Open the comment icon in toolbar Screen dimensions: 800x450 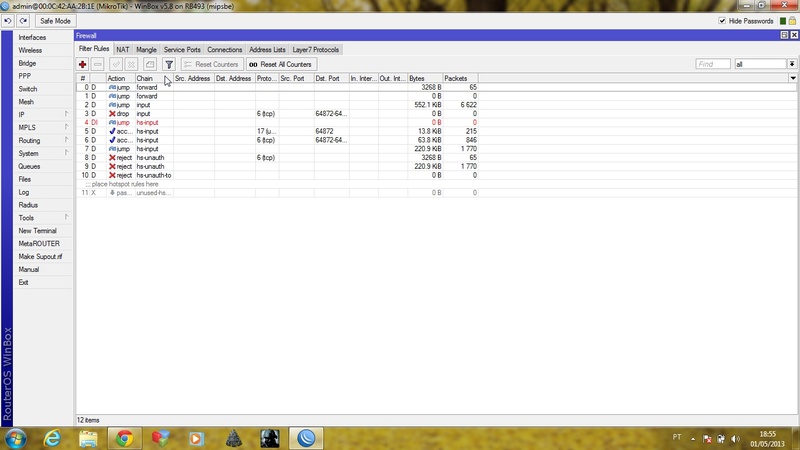click(149, 64)
